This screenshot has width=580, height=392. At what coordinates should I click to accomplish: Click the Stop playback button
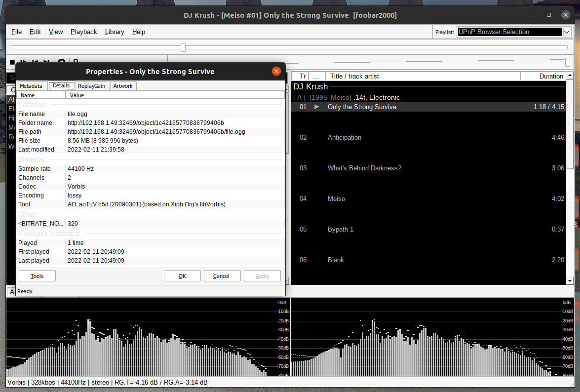pos(12,62)
